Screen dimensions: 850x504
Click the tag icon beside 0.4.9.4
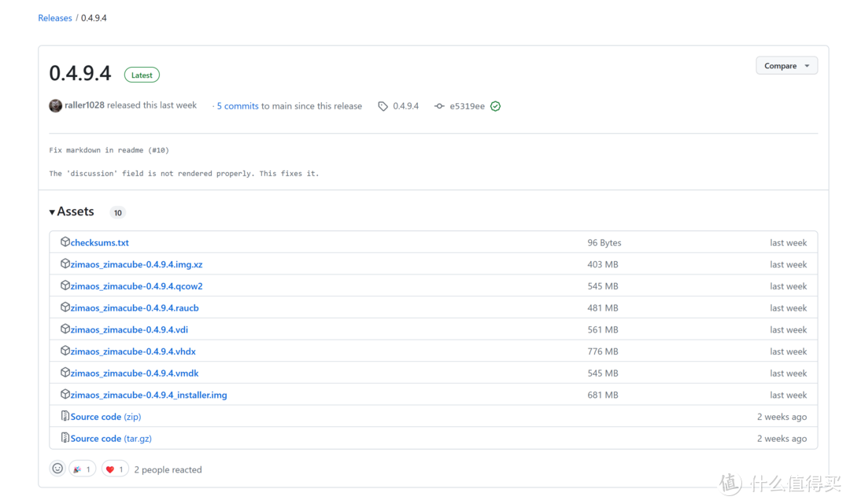pos(382,106)
